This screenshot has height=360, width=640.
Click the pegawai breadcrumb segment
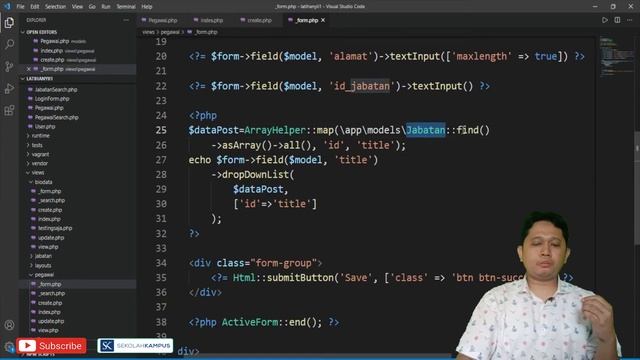coord(170,32)
